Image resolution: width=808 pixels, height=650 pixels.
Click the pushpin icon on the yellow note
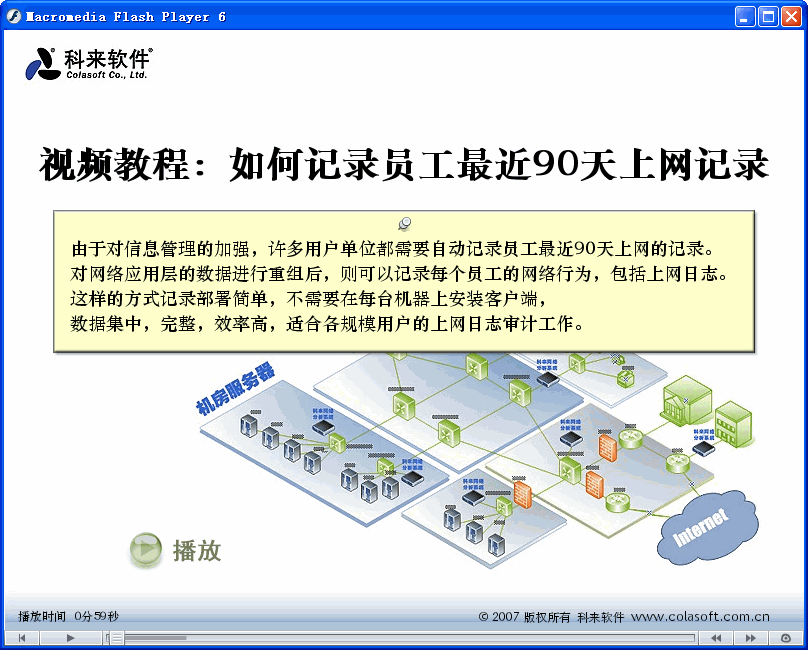(x=405, y=223)
